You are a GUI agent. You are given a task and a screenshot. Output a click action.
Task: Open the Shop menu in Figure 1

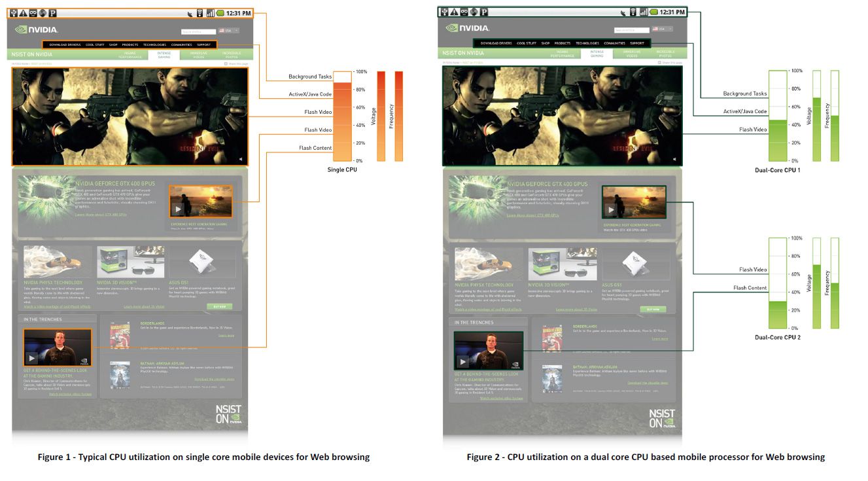point(113,45)
